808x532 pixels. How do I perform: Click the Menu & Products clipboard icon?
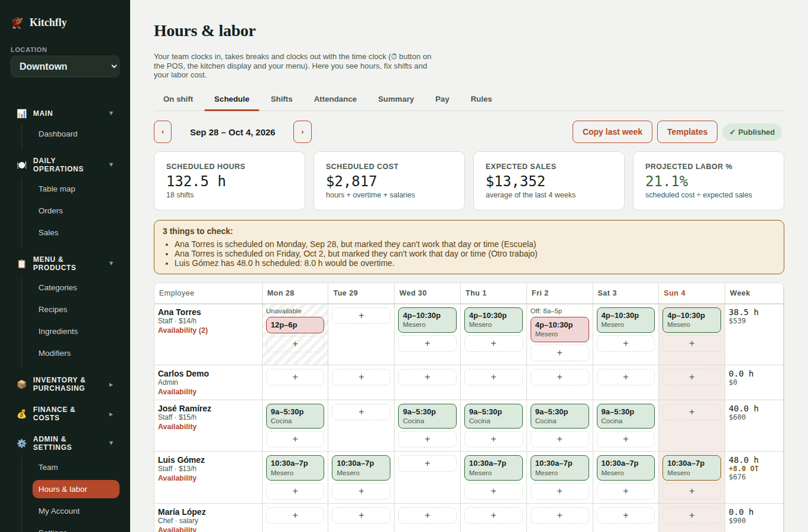click(x=22, y=264)
